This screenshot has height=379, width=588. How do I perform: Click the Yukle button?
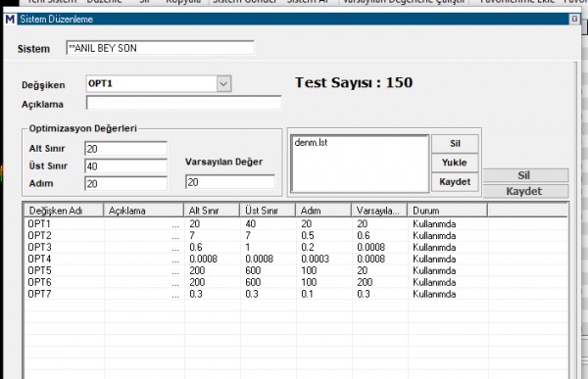455,163
